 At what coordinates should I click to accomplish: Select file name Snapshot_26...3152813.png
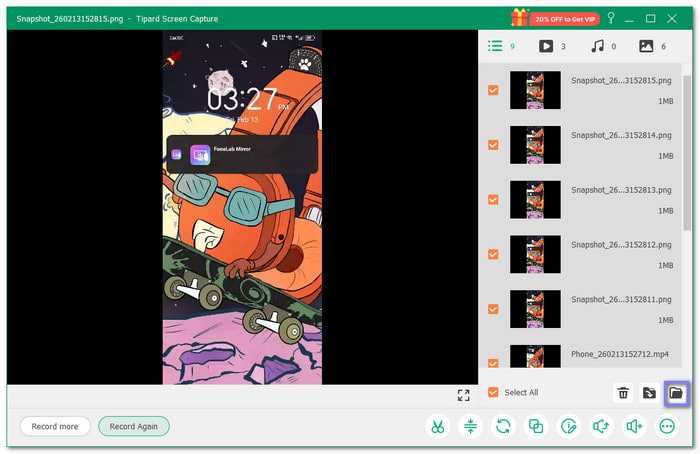(621, 190)
